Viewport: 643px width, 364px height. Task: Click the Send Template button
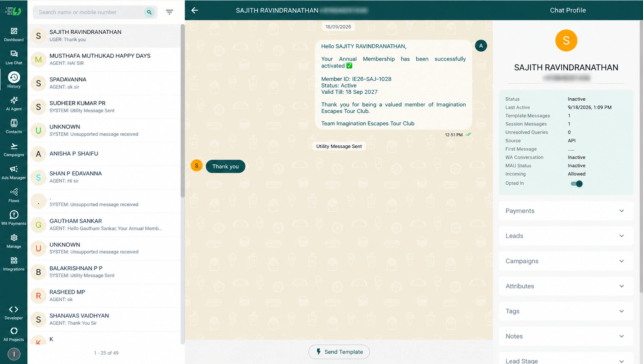point(339,352)
